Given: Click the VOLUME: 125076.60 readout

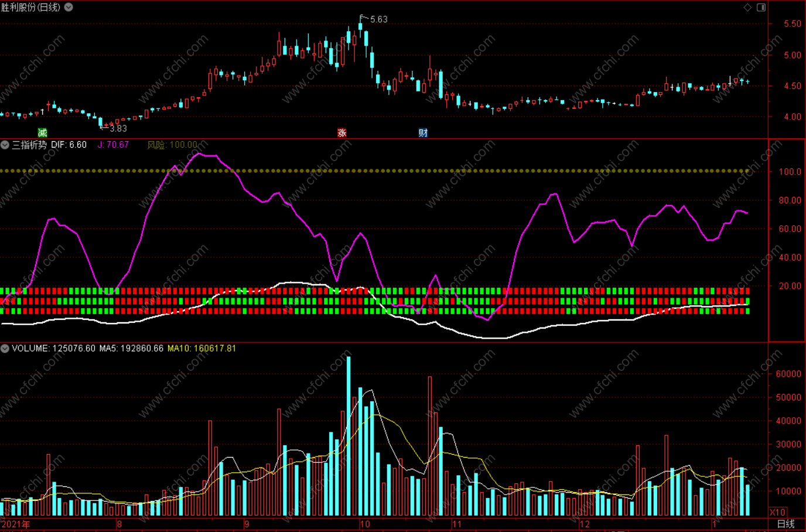Looking at the screenshot, I should point(53,348).
